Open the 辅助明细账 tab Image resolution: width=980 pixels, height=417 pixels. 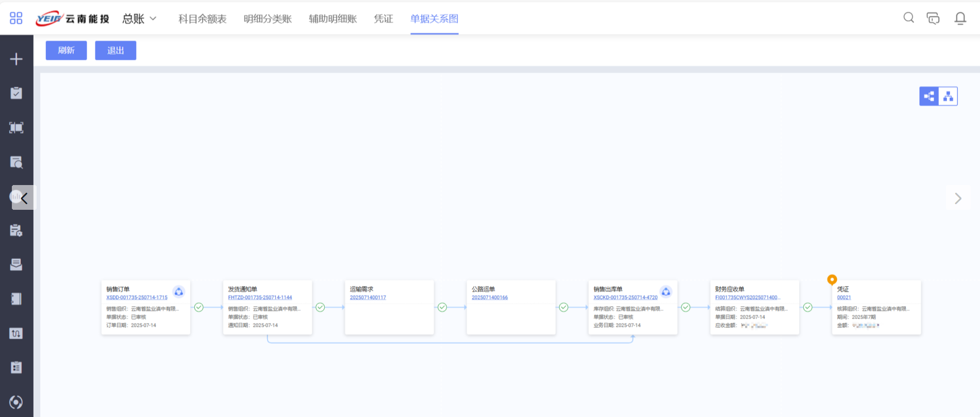click(x=333, y=19)
